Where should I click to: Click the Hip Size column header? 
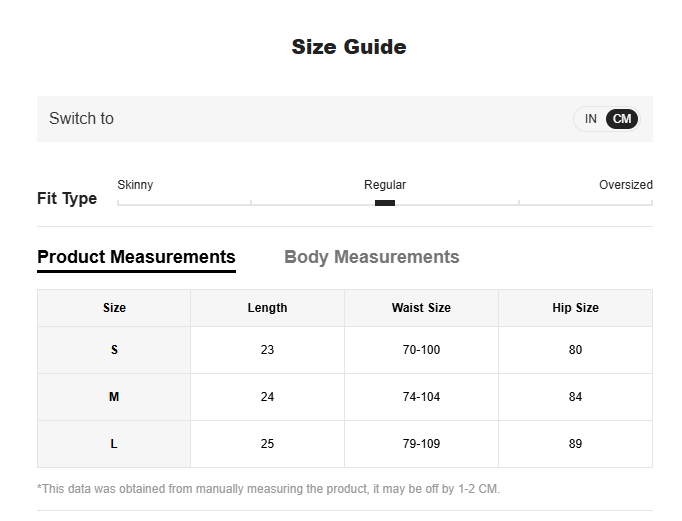coord(575,308)
